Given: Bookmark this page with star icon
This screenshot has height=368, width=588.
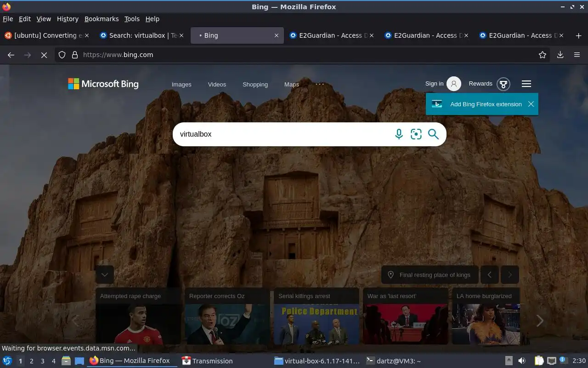Looking at the screenshot, I should [x=543, y=55].
